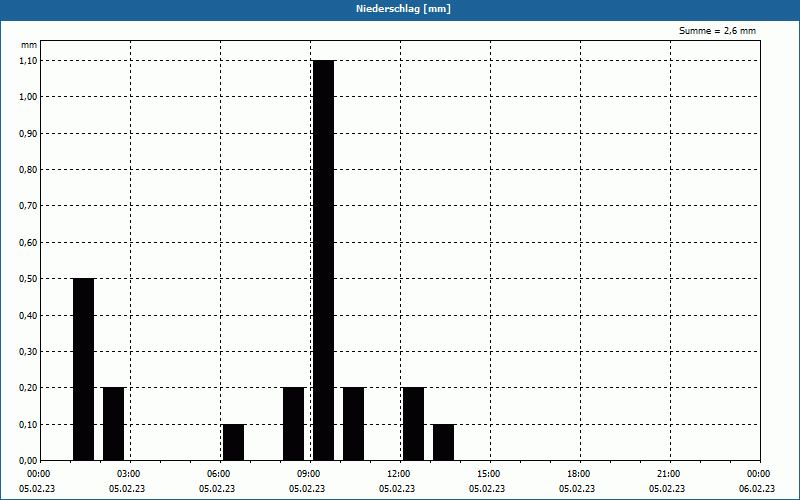Click the 0,20 mm bar just before 03:00
The image size is (800, 500).
(113, 424)
